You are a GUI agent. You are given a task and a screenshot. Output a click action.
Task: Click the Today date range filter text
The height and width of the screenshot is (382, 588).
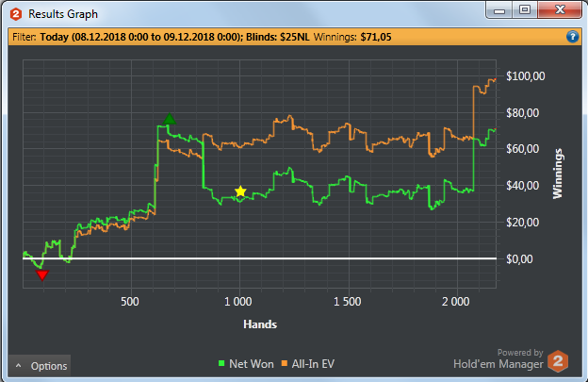coord(141,37)
